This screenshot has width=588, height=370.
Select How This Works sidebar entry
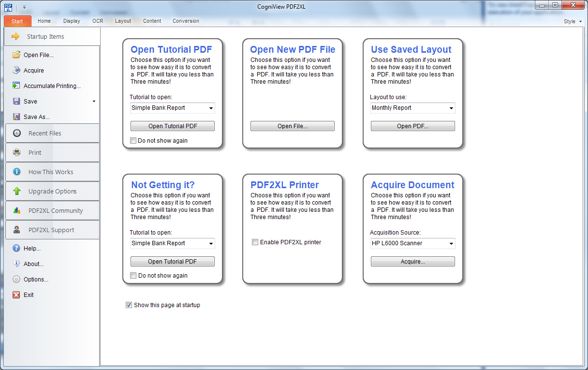[52, 172]
